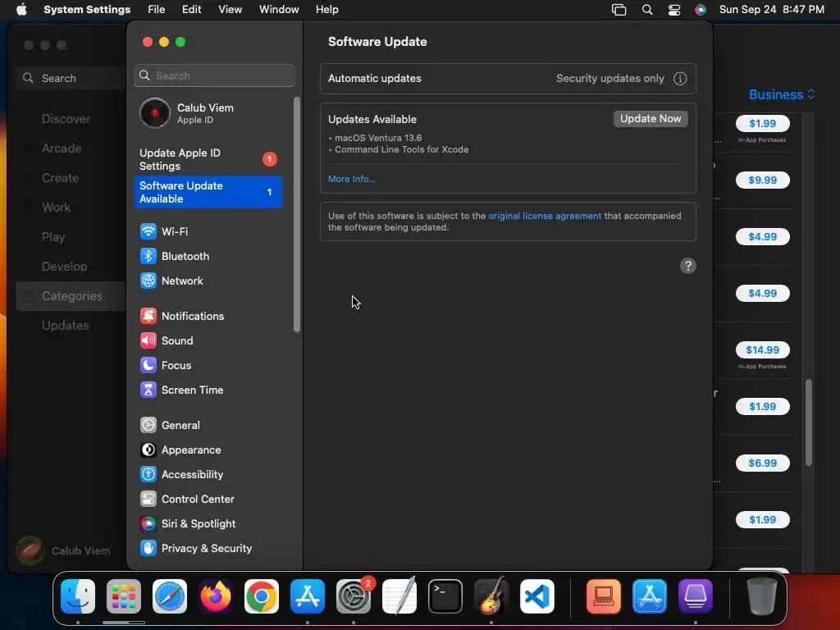Click into the System Settings search field
The image size is (840, 630).
(x=214, y=75)
